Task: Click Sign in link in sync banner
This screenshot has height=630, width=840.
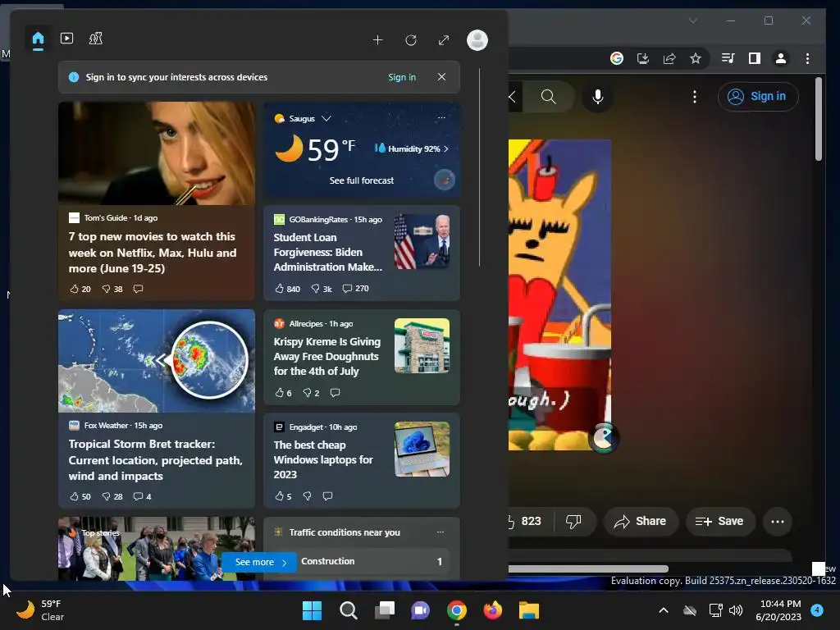Action: coord(402,77)
